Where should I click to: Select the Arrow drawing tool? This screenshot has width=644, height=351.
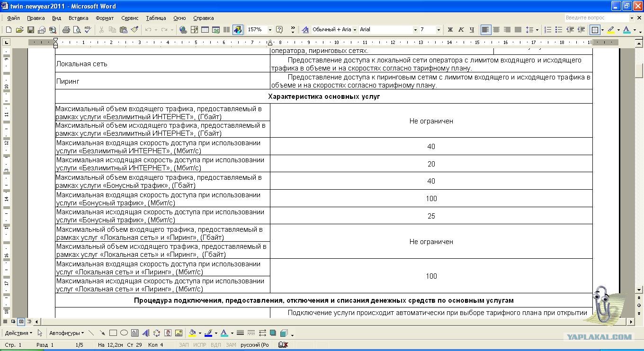point(102,333)
